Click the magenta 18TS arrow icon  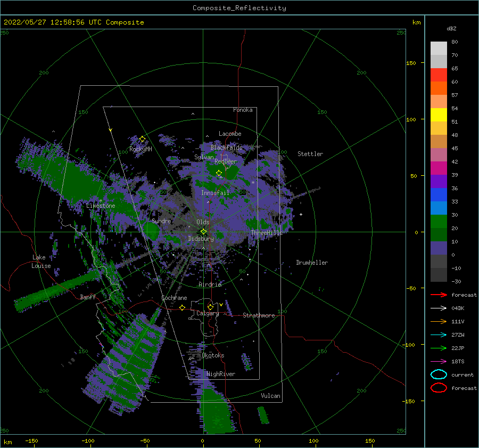click(x=439, y=362)
